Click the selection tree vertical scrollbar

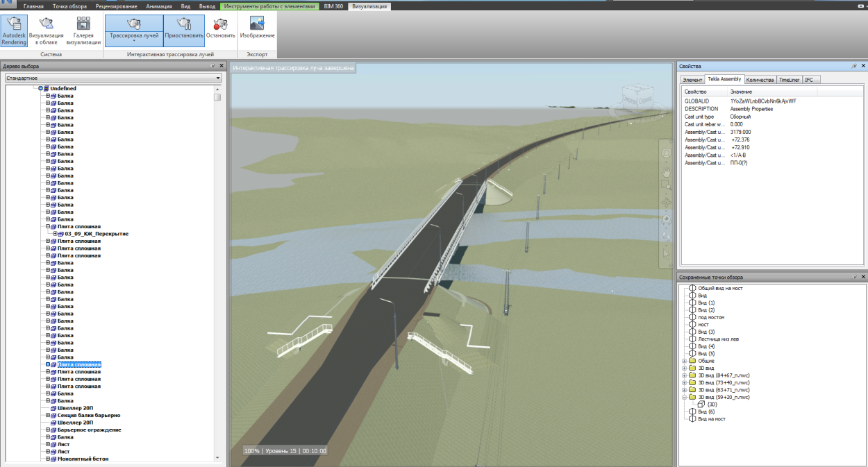click(x=217, y=278)
